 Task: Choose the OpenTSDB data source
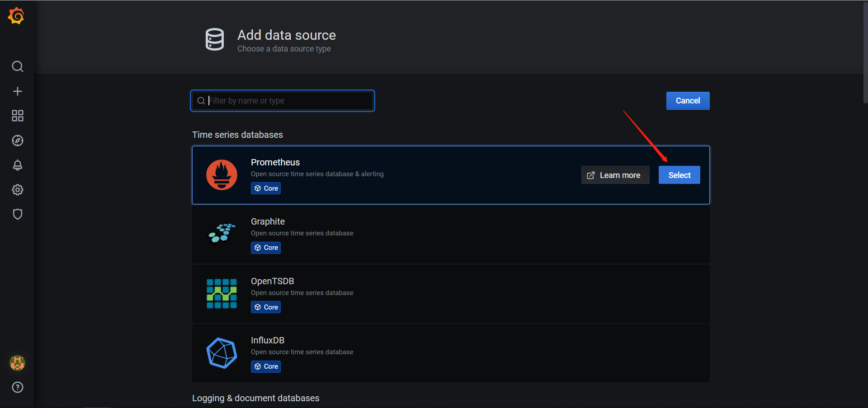[x=451, y=294]
